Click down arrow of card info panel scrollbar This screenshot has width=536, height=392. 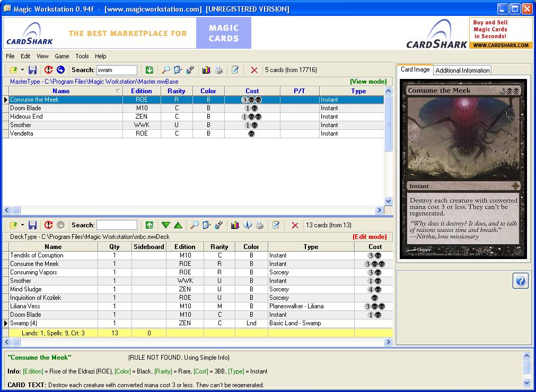coord(527,382)
